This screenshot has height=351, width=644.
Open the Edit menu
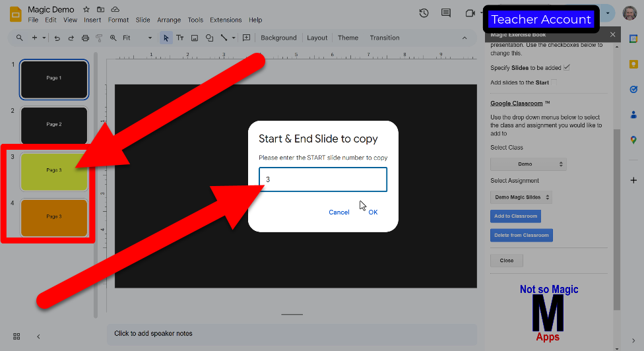click(51, 20)
